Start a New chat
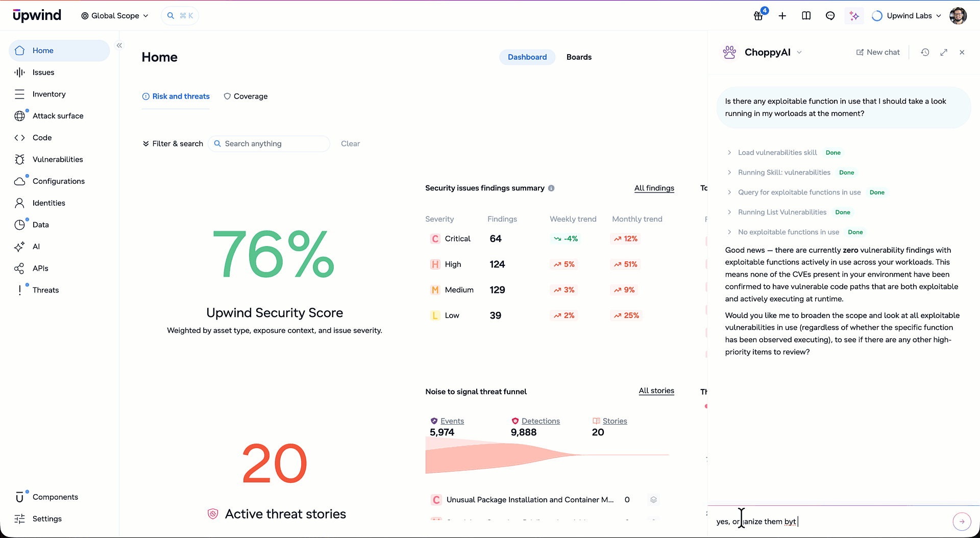The height and width of the screenshot is (538, 980). coord(878,52)
